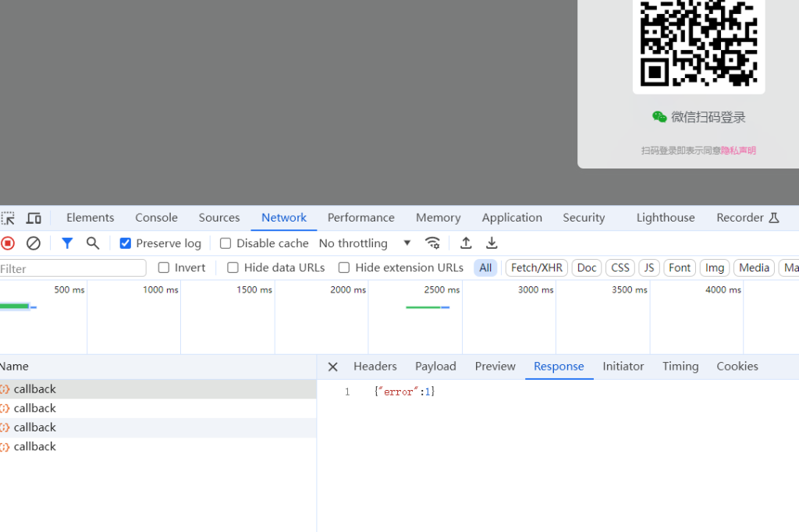Stop recording network log
Screen dimensions: 799x532
point(8,243)
